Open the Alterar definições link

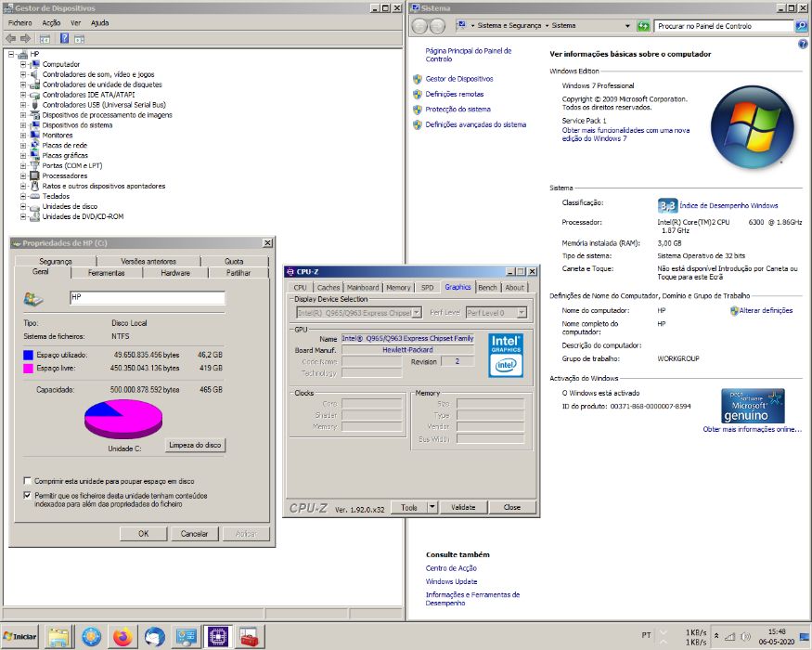(766, 310)
